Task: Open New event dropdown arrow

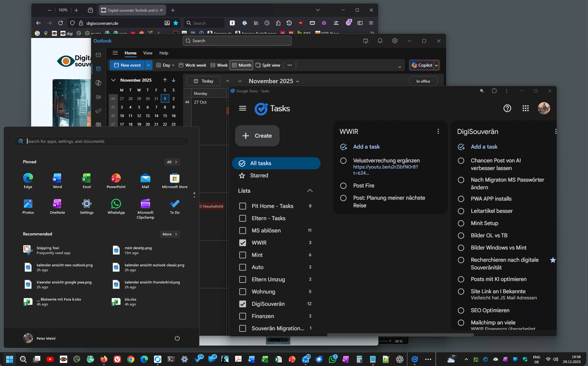Action: [148, 65]
